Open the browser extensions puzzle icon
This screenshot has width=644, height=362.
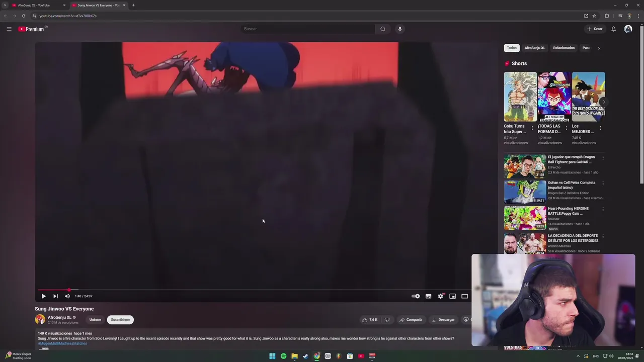[607, 16]
